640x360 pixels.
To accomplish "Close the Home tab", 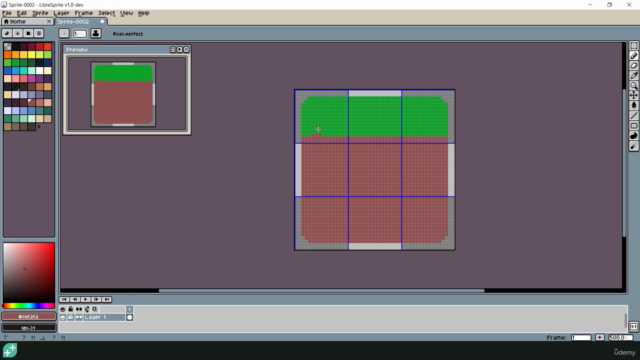I will 49,21.
